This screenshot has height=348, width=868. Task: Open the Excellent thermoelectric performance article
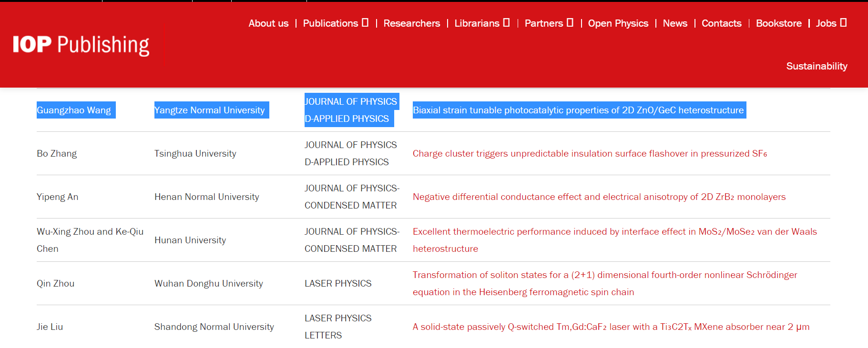(x=614, y=232)
